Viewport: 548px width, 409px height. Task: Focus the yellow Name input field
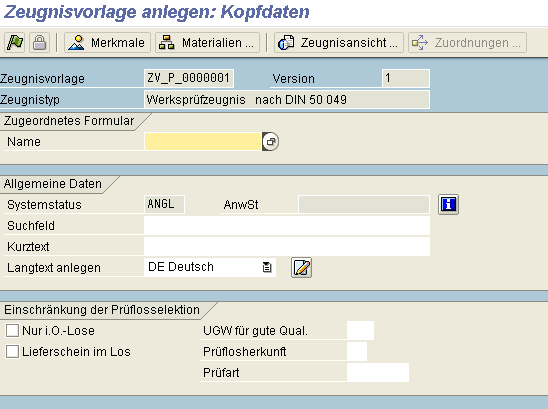coord(203,142)
